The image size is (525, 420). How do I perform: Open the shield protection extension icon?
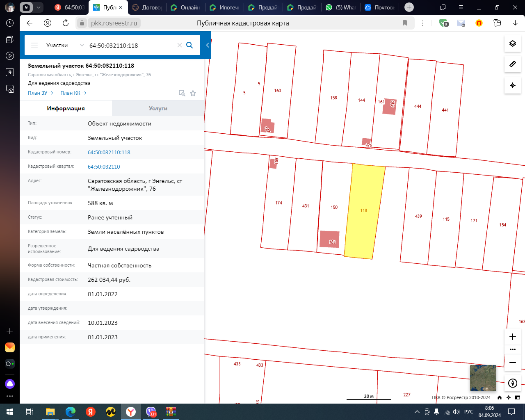(443, 23)
